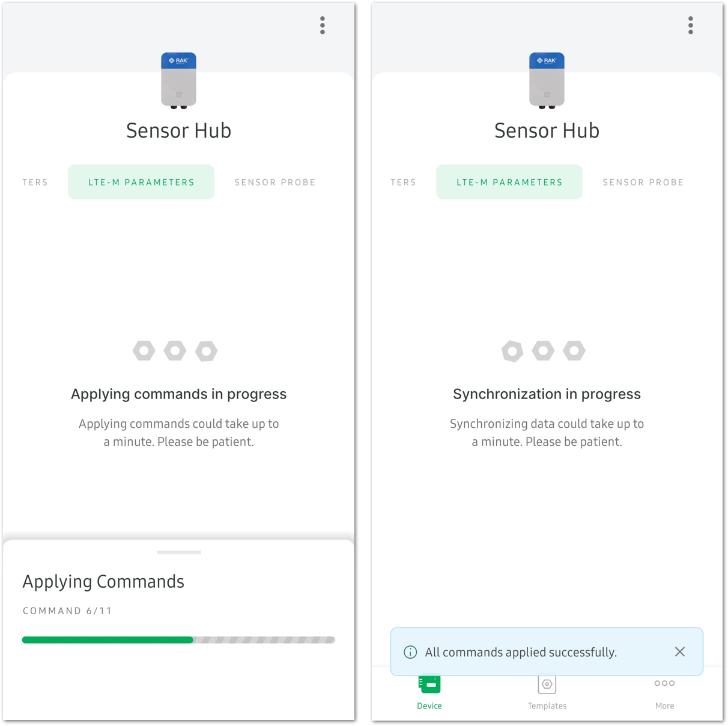This screenshot has height=726, width=728.
Task: Tap the bottom sheet drag handle
Action: pyautogui.click(x=178, y=552)
